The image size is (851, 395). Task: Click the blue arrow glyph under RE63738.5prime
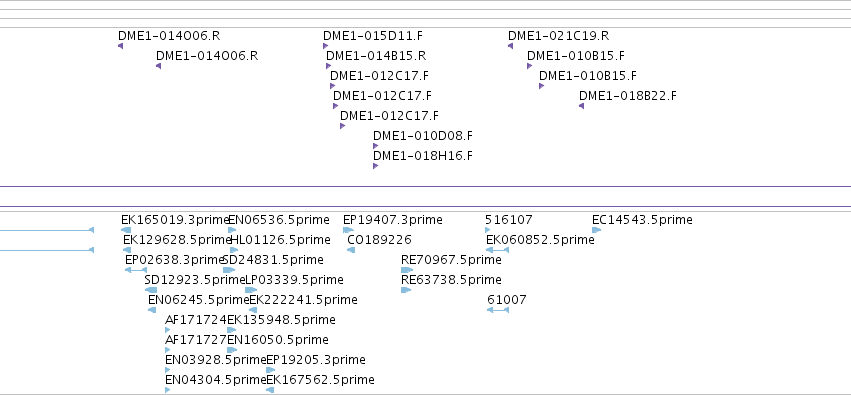pyautogui.click(x=406, y=290)
